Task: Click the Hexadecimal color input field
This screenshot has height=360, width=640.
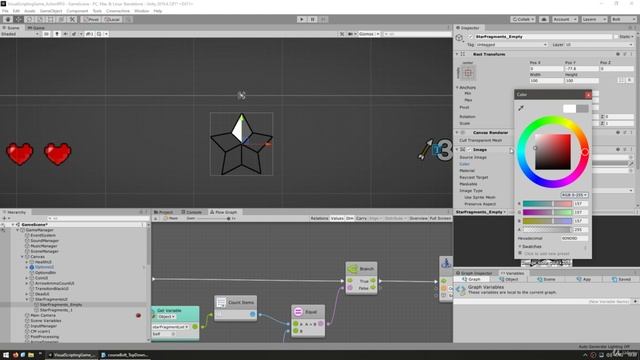Action: click(574, 238)
